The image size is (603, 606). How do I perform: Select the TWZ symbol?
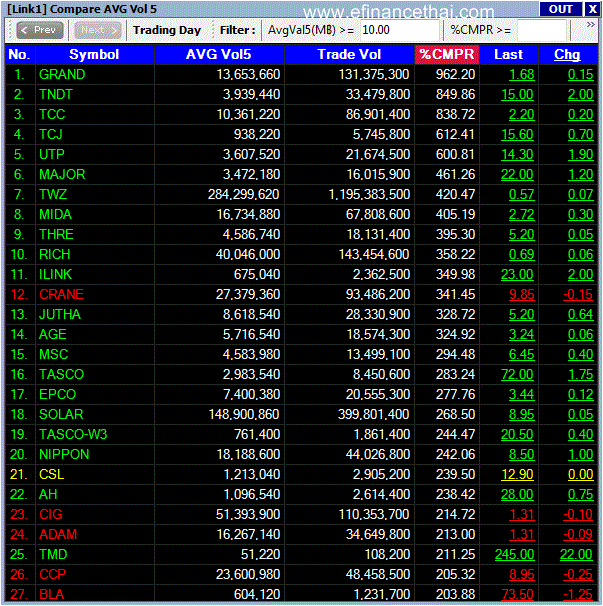[x=53, y=194]
